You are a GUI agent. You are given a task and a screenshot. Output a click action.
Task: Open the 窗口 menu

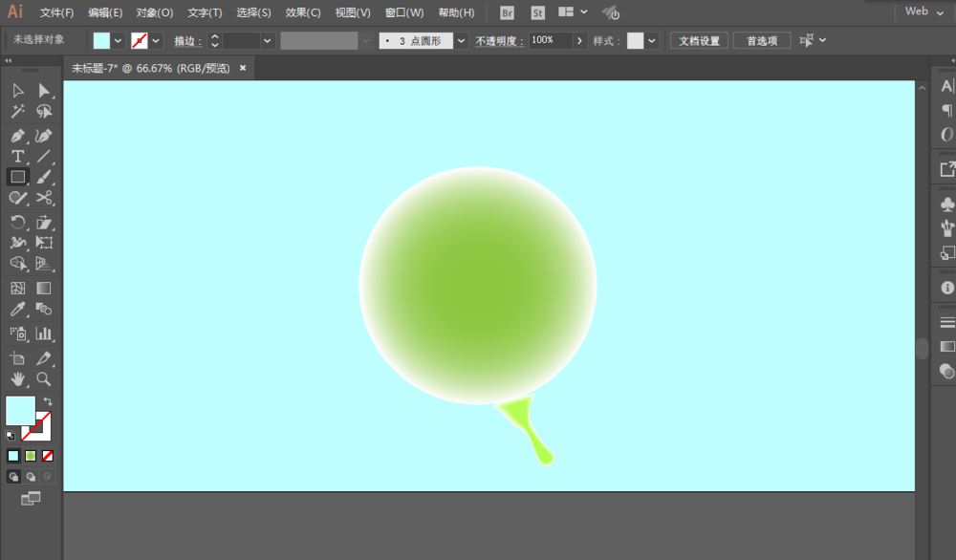(x=402, y=12)
